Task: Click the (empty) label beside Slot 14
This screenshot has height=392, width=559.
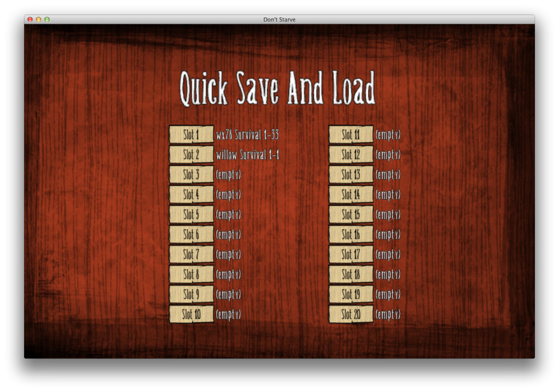Action: coord(388,195)
